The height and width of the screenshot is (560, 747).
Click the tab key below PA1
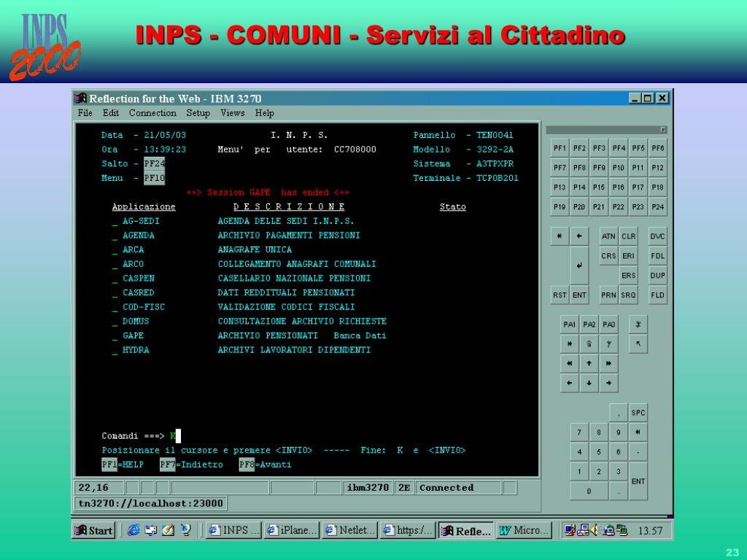coord(569,344)
